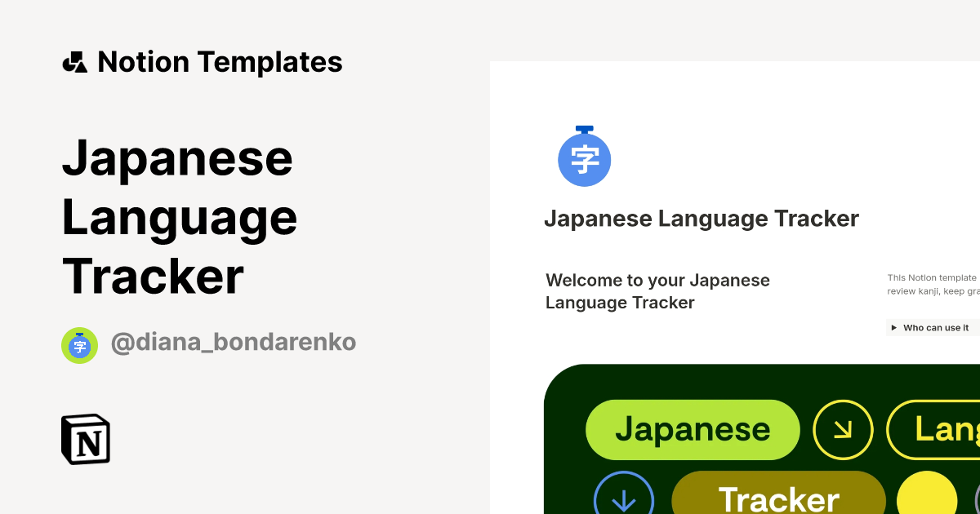The width and height of the screenshot is (980, 514).
Task: Click the page title inside the preview
Action: point(701,219)
